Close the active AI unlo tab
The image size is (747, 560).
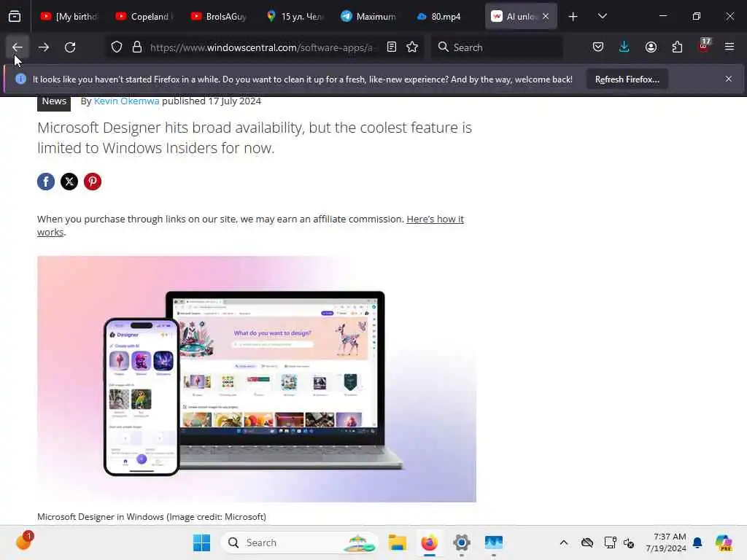[x=546, y=17]
